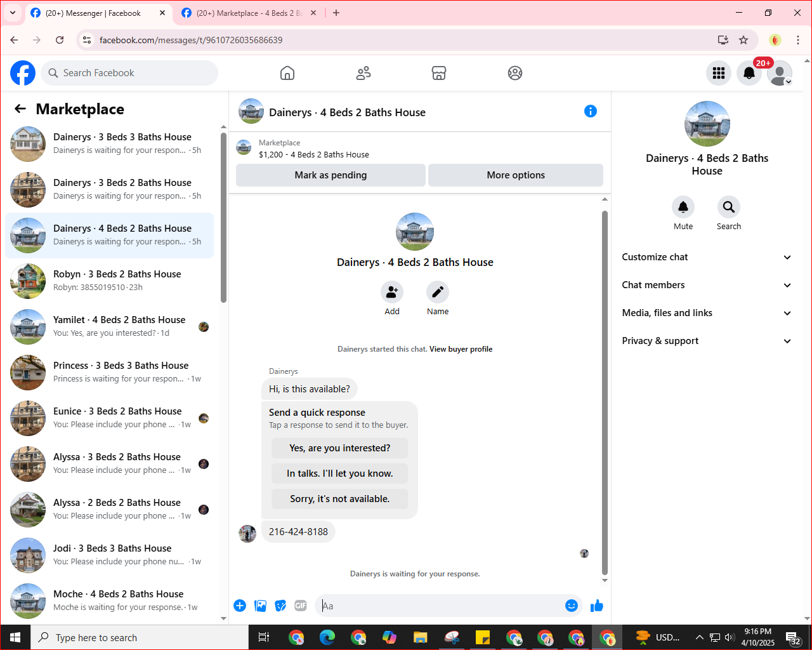Click the message text input field
The width and height of the screenshot is (812, 650).
pos(441,606)
